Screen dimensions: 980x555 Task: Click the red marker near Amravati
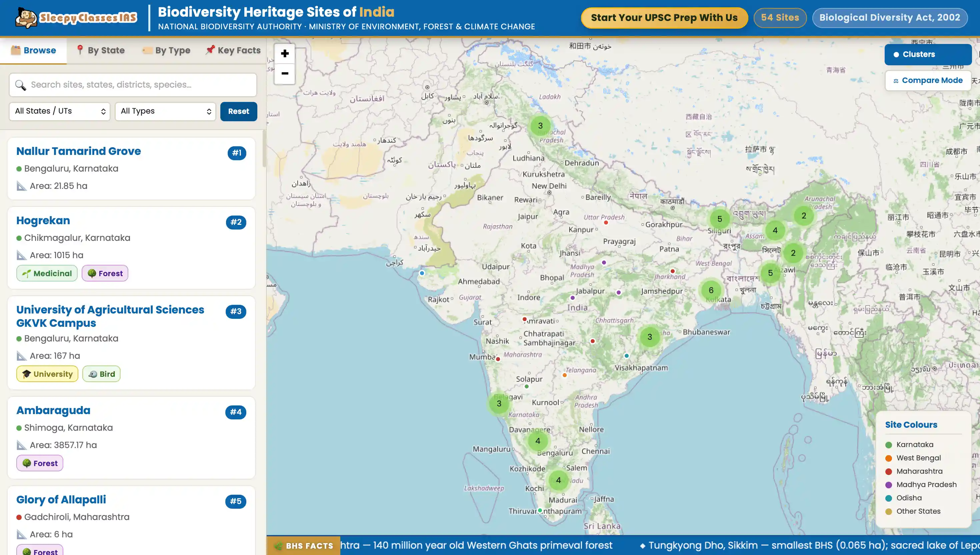pos(524,319)
